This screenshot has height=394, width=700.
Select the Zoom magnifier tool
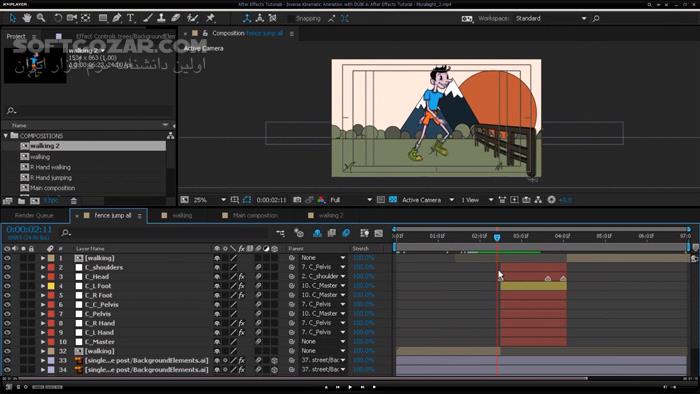point(41,18)
